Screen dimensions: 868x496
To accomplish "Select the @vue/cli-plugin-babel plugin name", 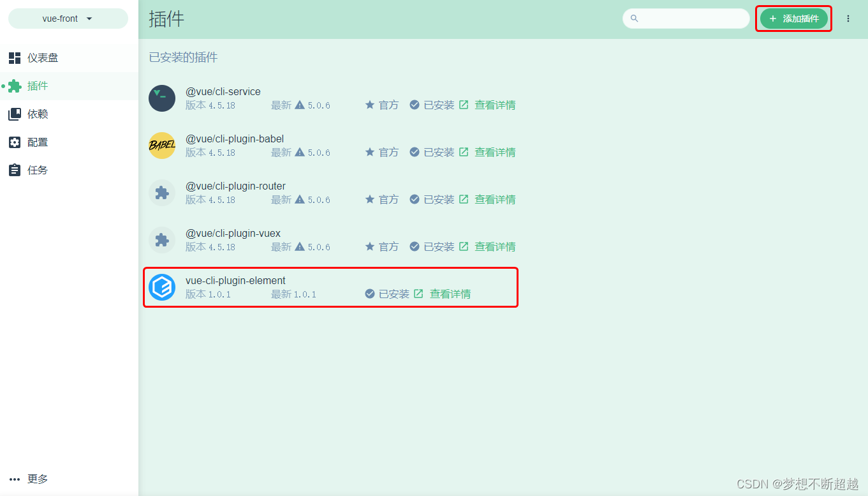I will pos(235,139).
